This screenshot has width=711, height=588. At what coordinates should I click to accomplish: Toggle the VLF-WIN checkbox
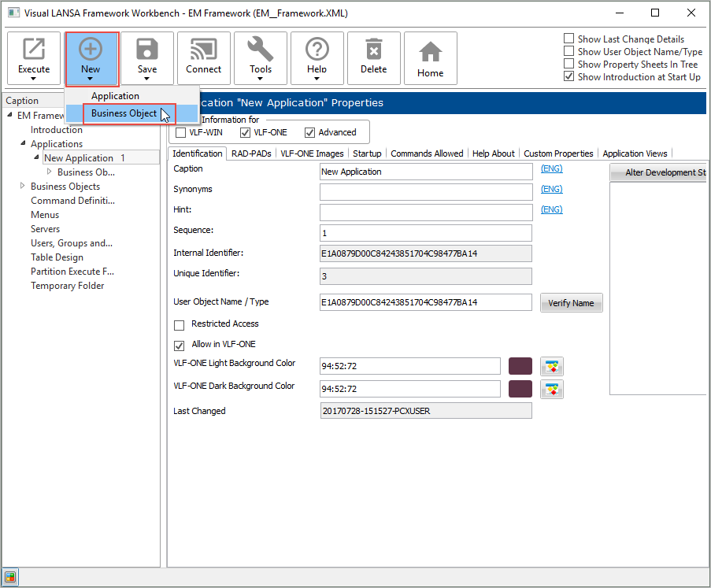tap(180, 133)
